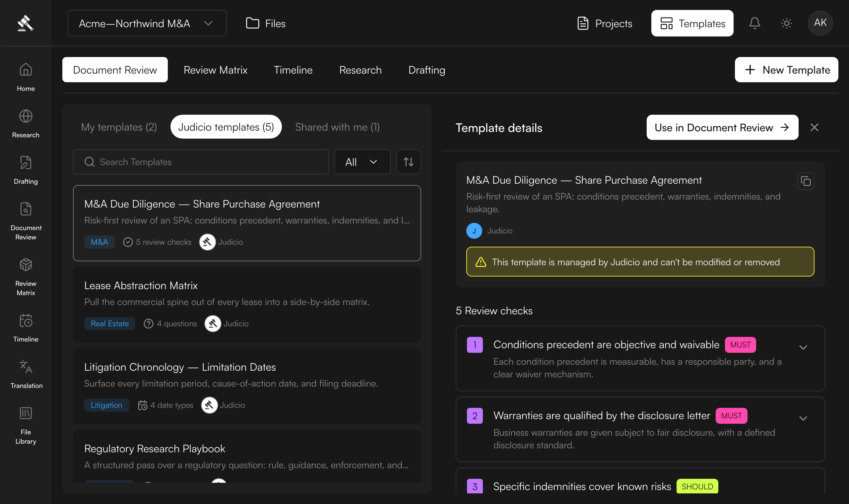Open File Library in the sidebar

point(26,425)
